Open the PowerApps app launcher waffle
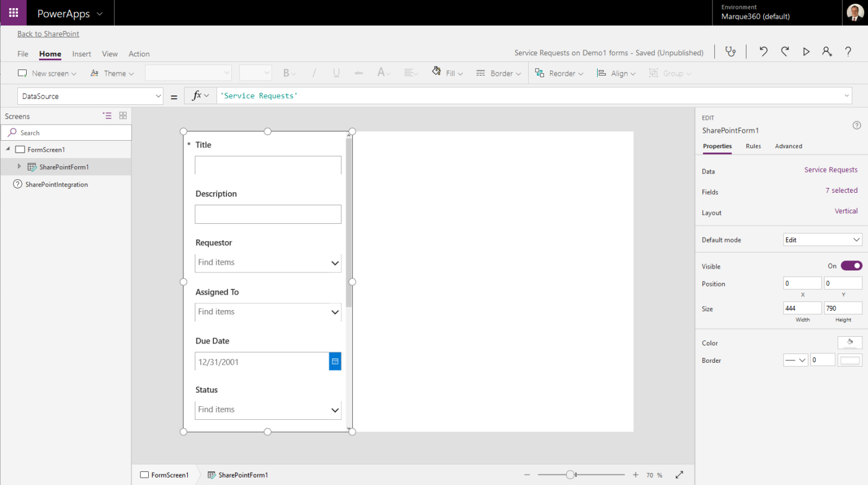 pos(13,12)
